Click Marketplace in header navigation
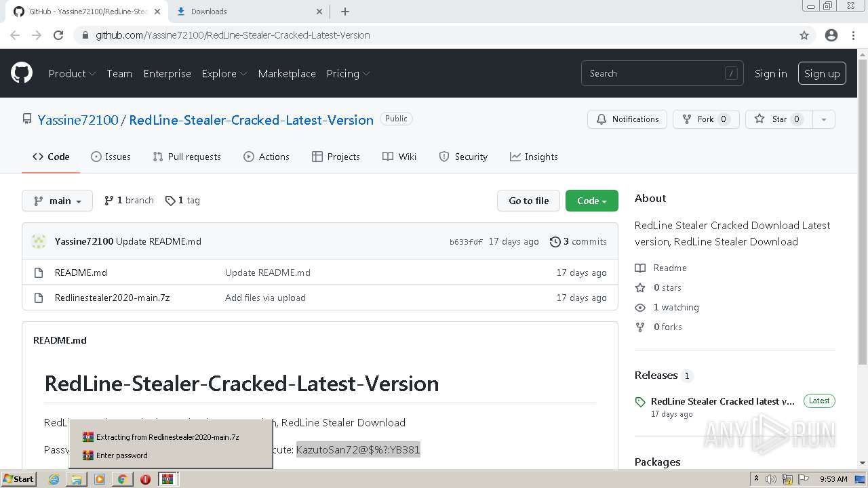This screenshot has height=488, width=868. (x=287, y=73)
